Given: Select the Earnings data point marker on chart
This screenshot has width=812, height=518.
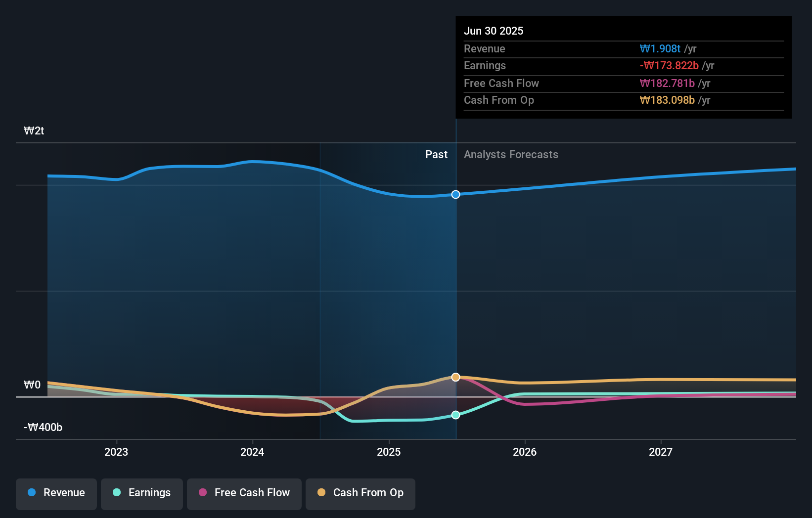Looking at the screenshot, I should pos(455,415).
